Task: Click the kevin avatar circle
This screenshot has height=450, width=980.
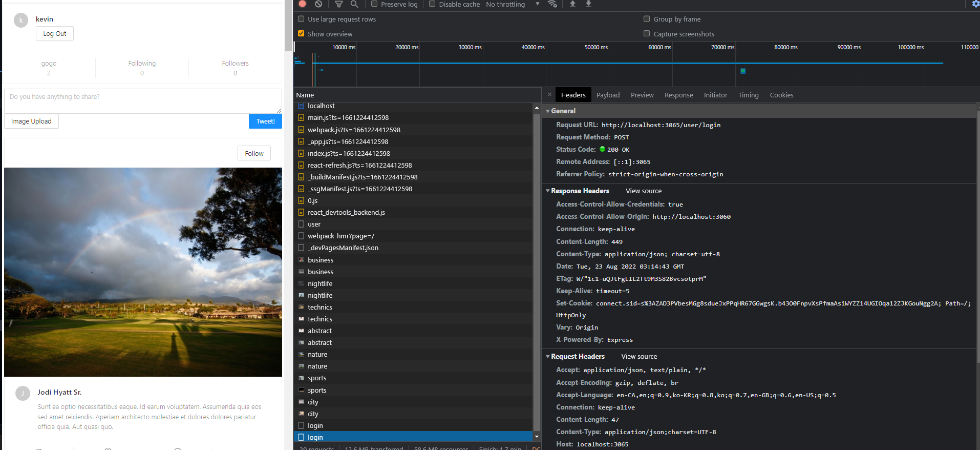Action: (21, 21)
